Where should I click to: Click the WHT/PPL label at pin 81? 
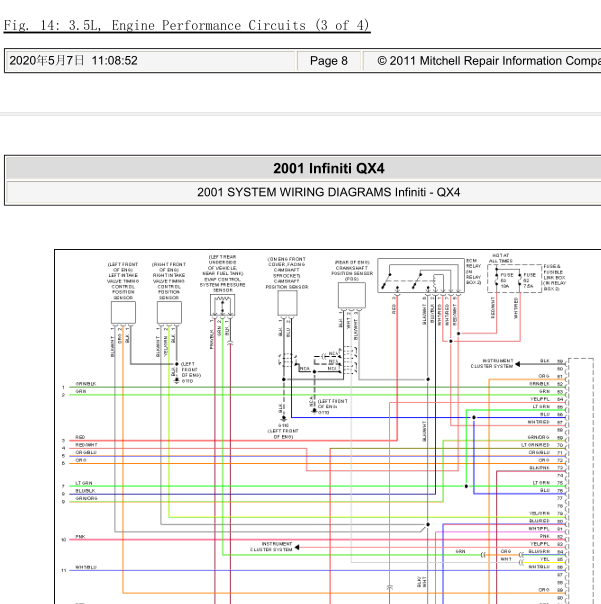[539, 529]
